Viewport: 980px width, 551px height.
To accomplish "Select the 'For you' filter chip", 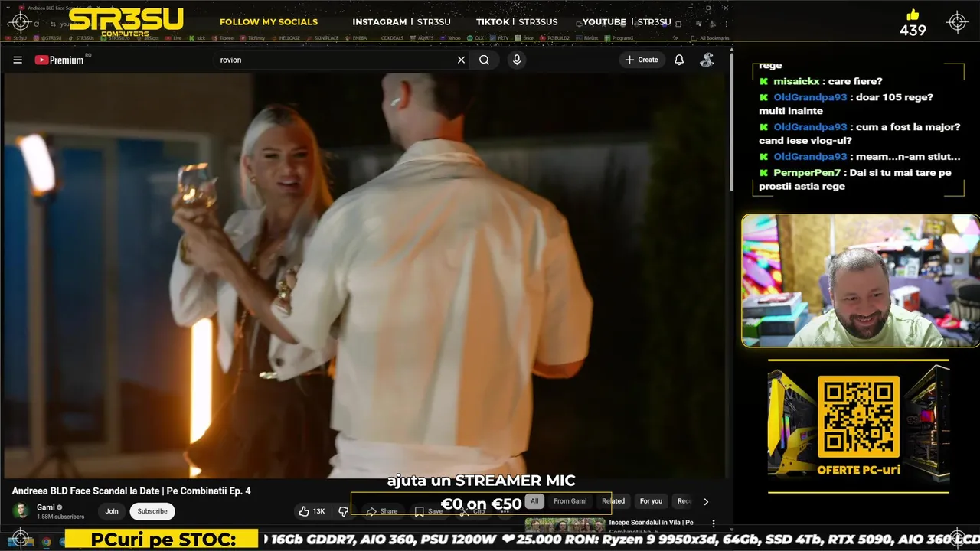I will point(651,501).
